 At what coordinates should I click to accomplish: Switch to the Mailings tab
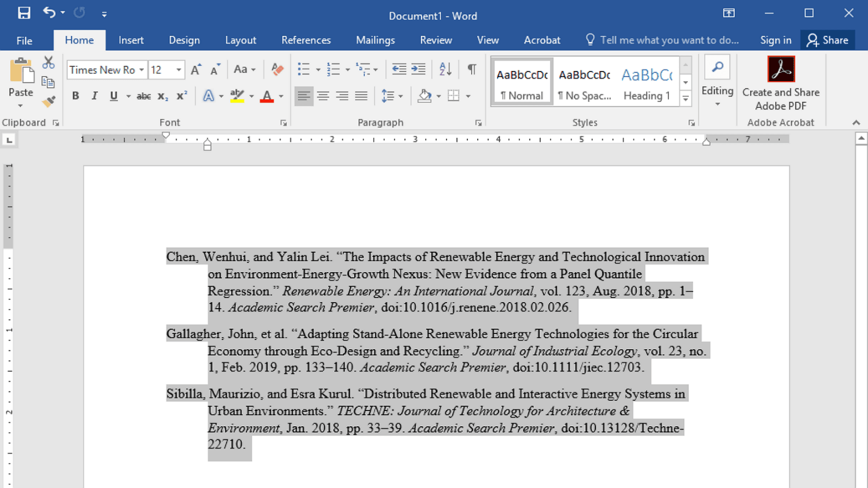click(375, 41)
